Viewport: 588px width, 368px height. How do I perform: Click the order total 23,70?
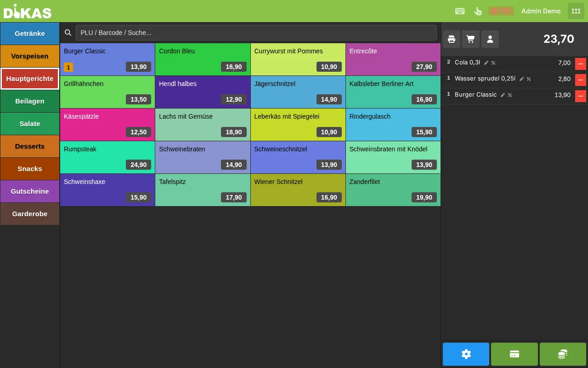click(x=559, y=39)
